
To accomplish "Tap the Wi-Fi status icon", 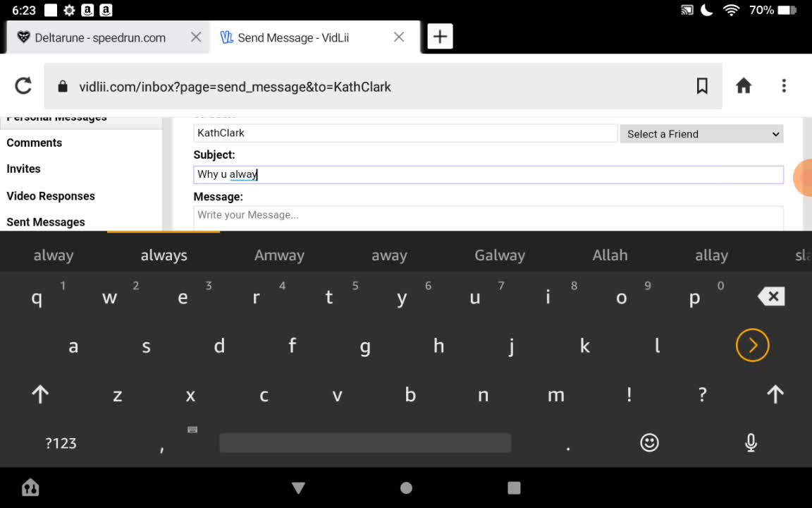I will click(731, 10).
